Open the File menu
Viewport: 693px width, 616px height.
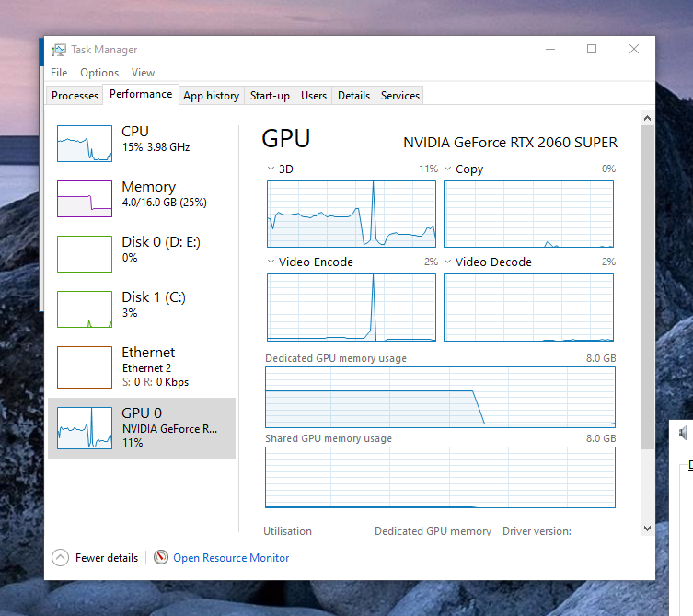coord(59,73)
